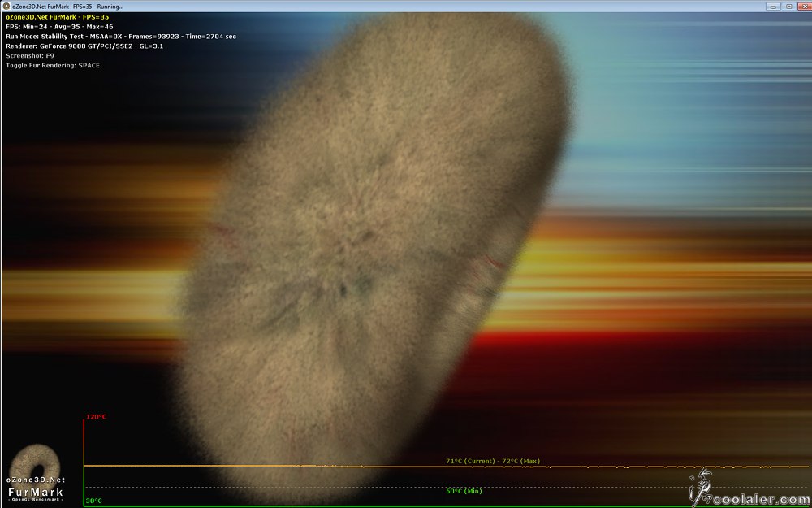Click the FurMark app icon in title bar
This screenshot has height=508, width=812.
coord(6,7)
